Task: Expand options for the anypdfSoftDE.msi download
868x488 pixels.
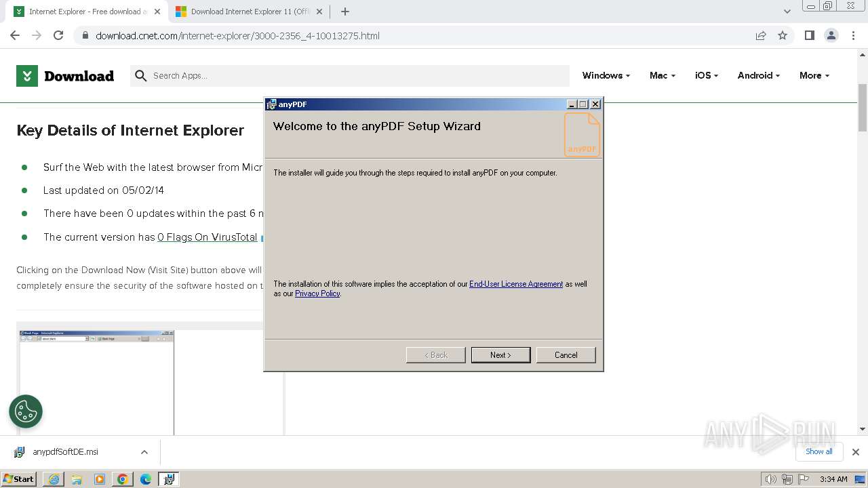Action: coord(144,452)
